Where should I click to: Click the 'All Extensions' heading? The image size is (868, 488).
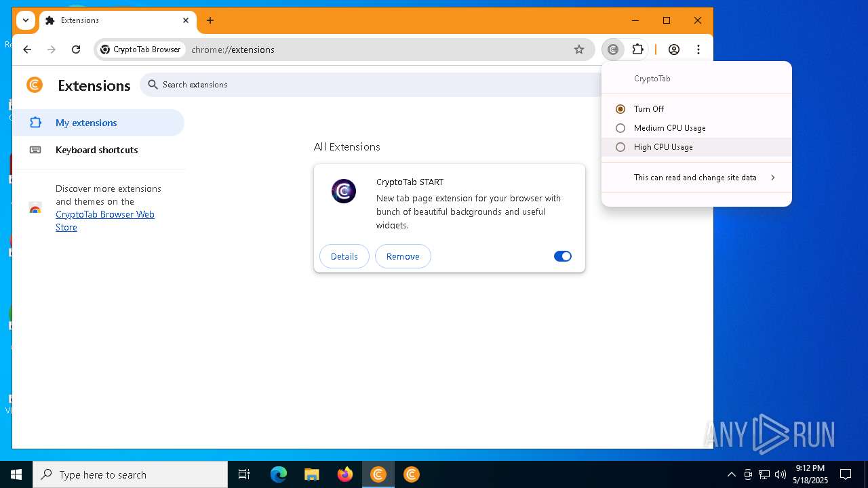pyautogui.click(x=347, y=147)
